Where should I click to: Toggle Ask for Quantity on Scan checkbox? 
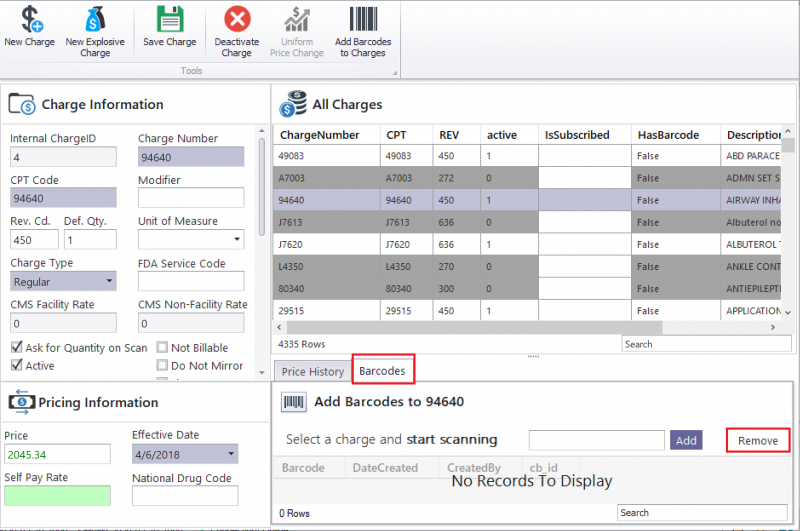[x=17, y=348]
